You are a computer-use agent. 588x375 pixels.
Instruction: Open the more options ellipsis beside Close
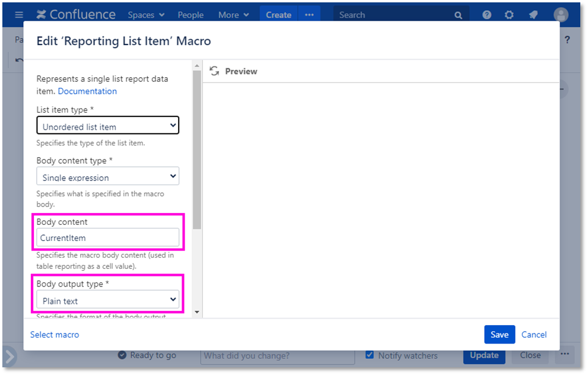pyautogui.click(x=565, y=354)
